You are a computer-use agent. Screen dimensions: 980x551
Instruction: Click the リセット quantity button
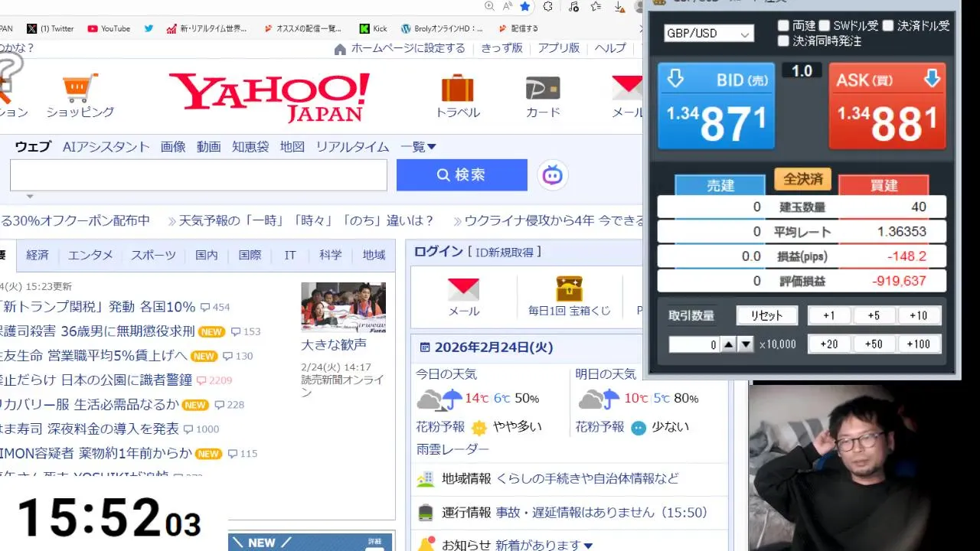click(x=766, y=315)
